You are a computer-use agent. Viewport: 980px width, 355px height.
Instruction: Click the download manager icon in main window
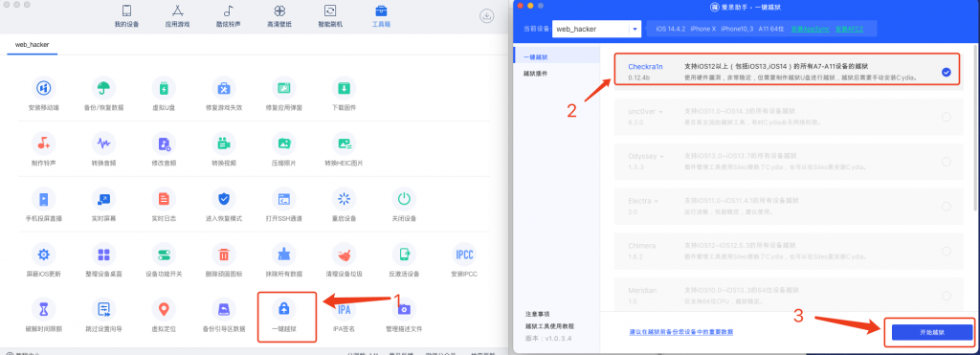pyautogui.click(x=486, y=16)
